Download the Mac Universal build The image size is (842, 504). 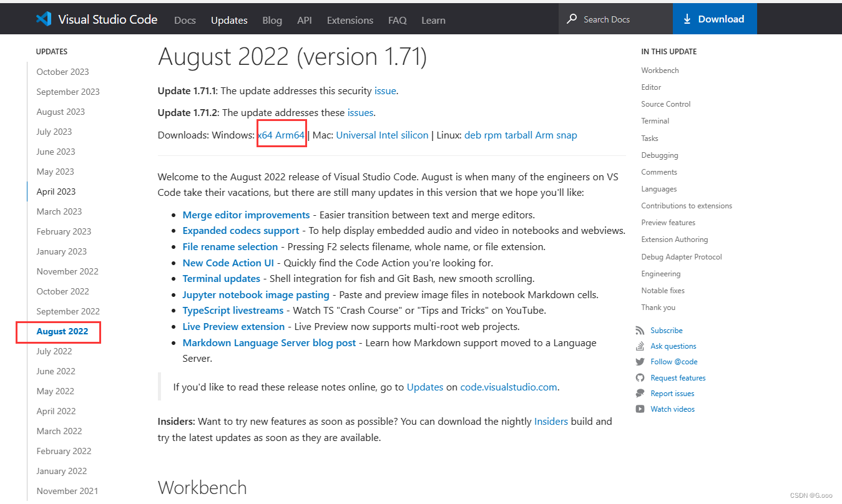(356, 135)
